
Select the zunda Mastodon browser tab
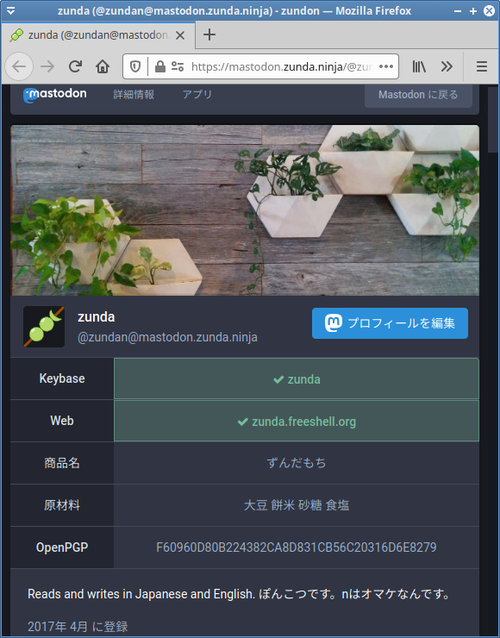[98, 35]
